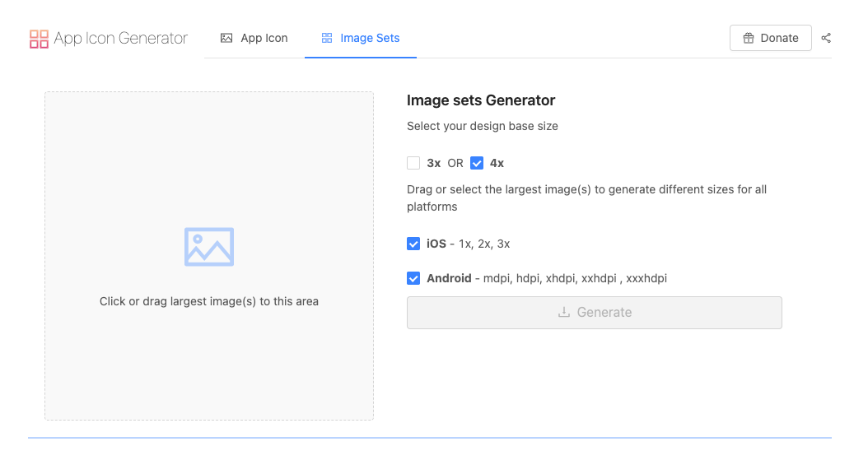Click the 'Select your design base size' text
The width and height of the screenshot is (868, 451).
482,126
